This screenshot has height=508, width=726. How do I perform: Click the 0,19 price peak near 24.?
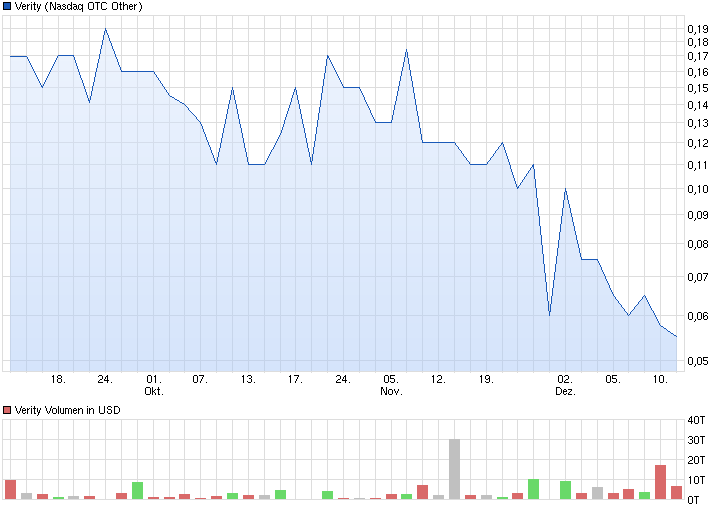click(x=106, y=29)
